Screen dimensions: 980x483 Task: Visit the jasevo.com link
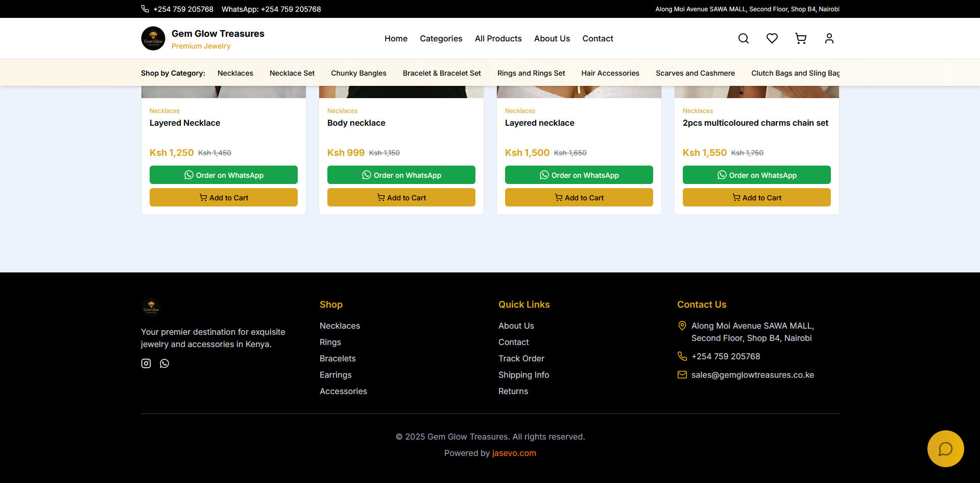click(514, 453)
